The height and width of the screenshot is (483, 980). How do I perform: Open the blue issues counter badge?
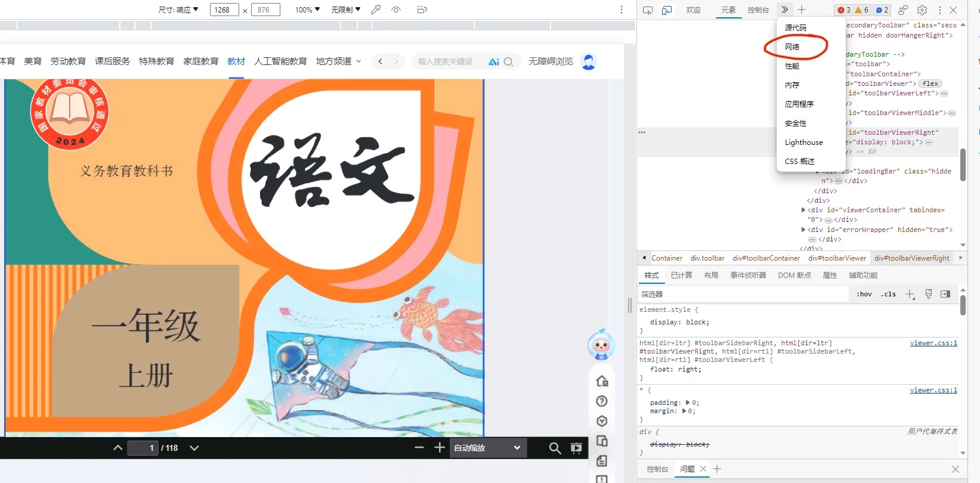point(882,10)
